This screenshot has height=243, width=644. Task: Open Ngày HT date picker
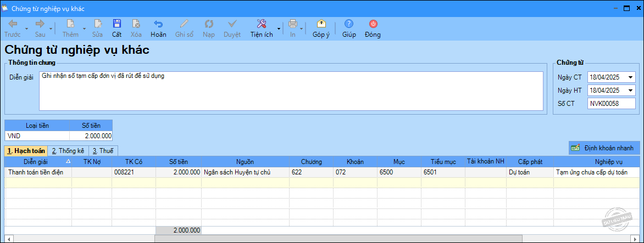630,90
